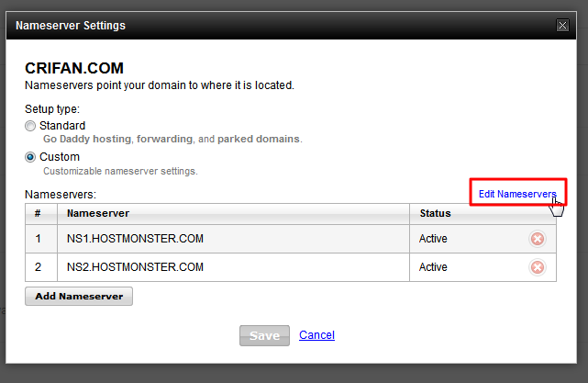Open the Edit Nameservers link

pos(517,194)
